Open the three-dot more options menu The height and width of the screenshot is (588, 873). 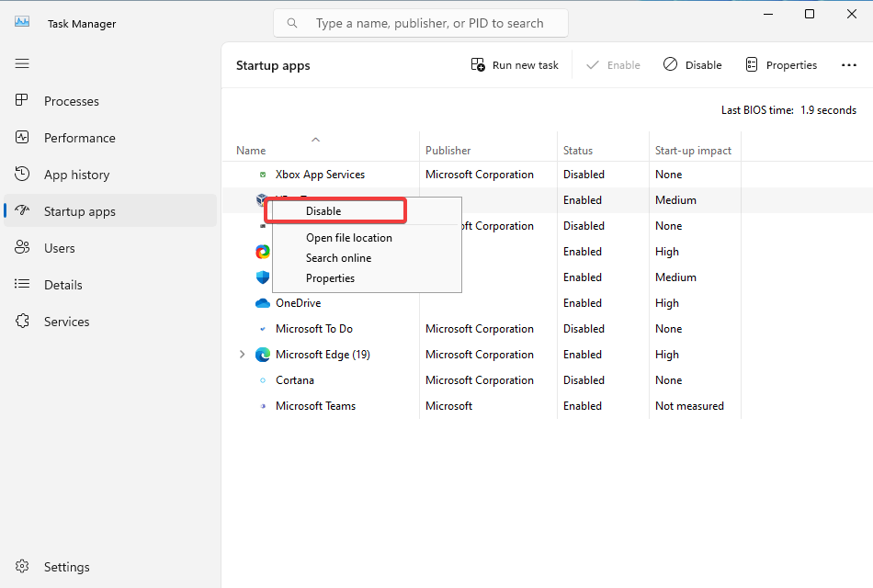848,65
